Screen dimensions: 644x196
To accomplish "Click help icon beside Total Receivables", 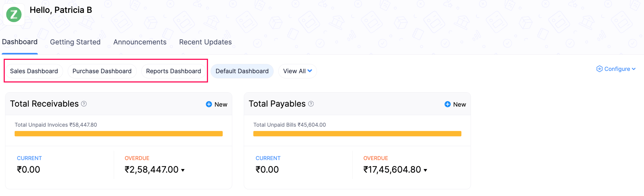I will 84,104.
